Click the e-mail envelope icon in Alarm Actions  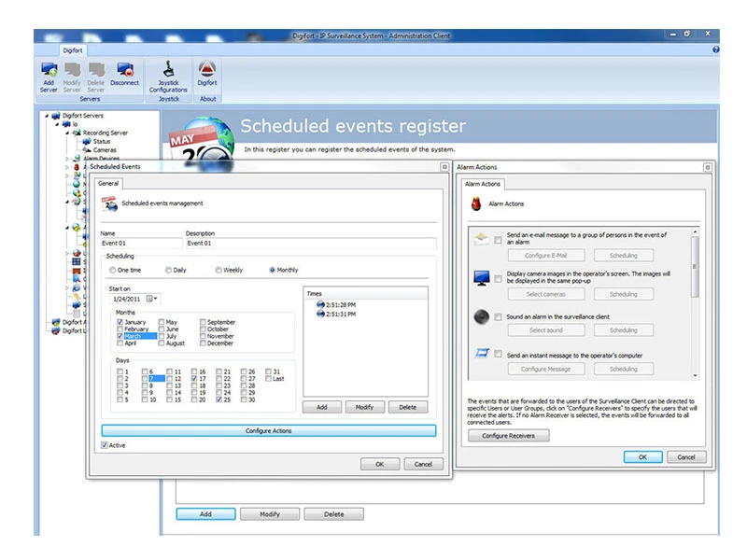point(481,239)
